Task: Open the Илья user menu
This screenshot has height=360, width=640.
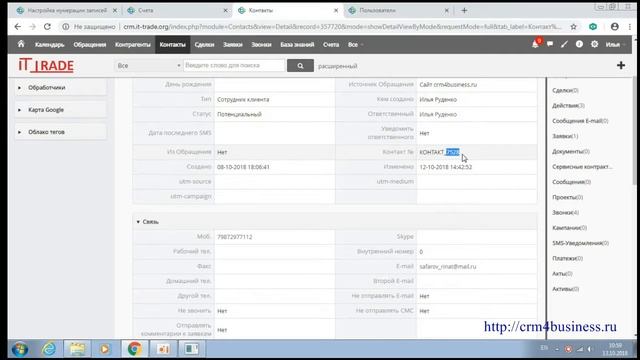Action: (615, 44)
